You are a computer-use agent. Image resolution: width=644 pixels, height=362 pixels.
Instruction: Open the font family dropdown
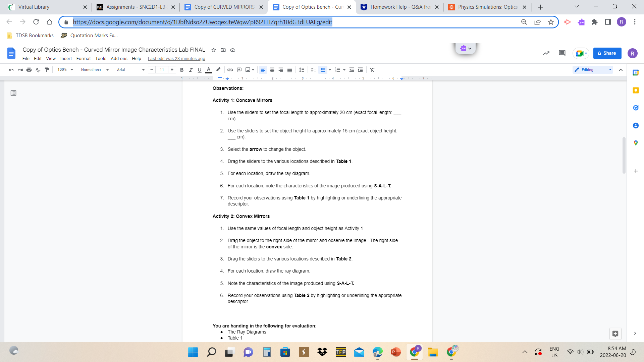tap(129, 70)
